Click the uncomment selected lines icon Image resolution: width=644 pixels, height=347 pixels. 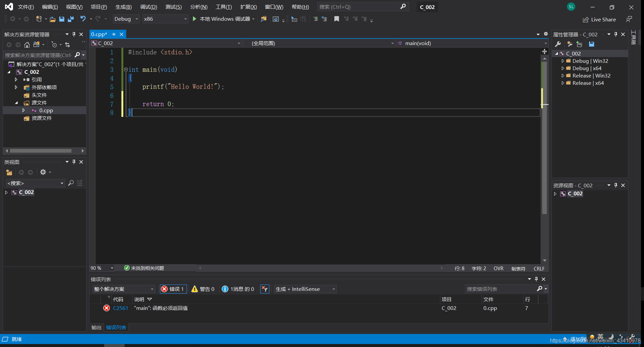click(x=324, y=19)
